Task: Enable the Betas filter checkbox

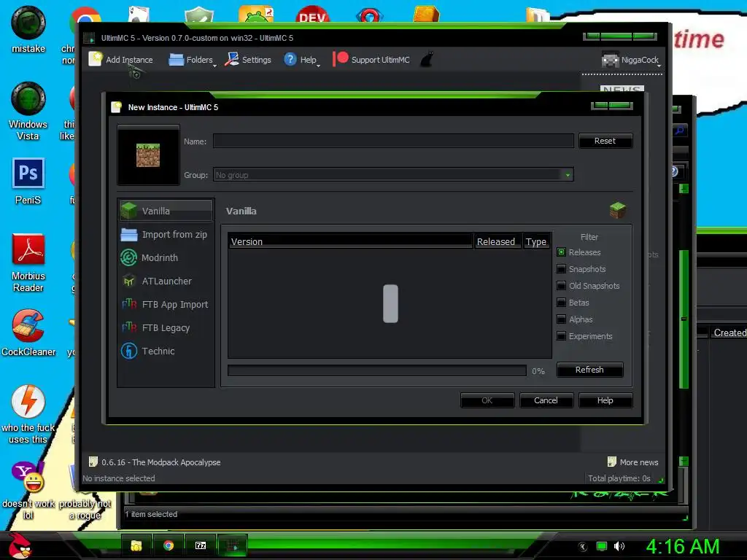Action: (x=561, y=303)
